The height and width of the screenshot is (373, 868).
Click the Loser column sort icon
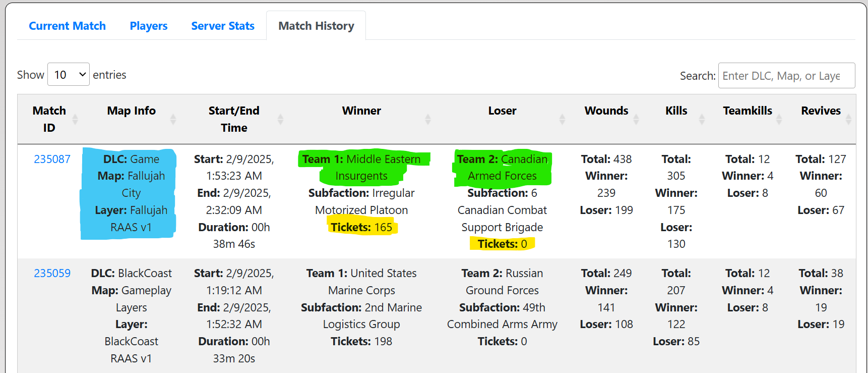coord(562,120)
